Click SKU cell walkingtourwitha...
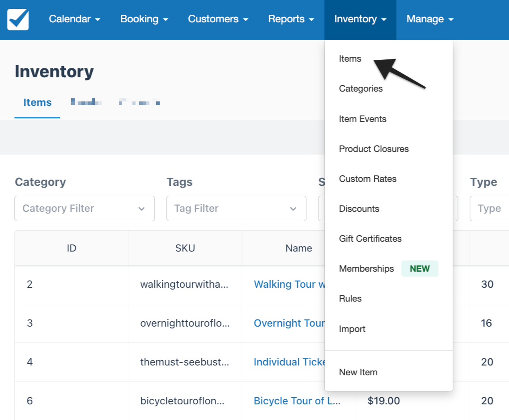This screenshot has width=509, height=420. tap(184, 285)
